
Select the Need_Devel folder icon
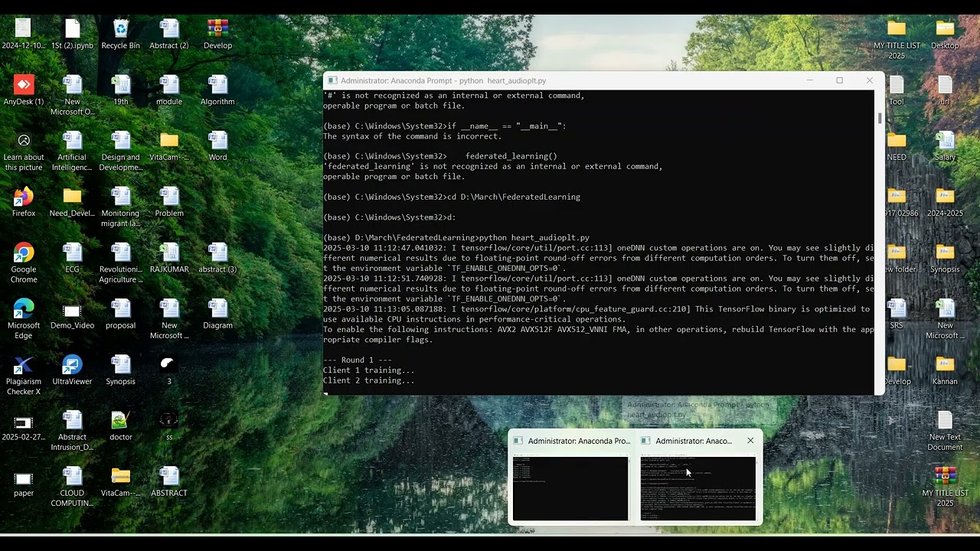[x=72, y=202]
